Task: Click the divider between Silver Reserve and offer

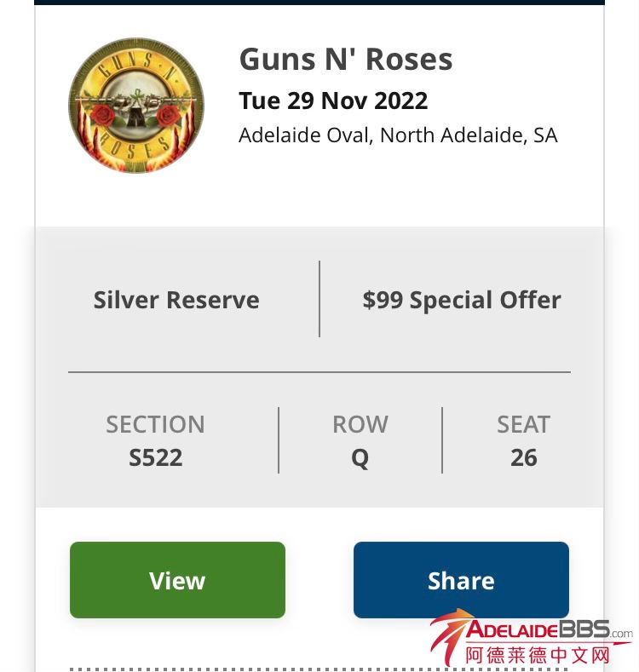Action: point(319,299)
